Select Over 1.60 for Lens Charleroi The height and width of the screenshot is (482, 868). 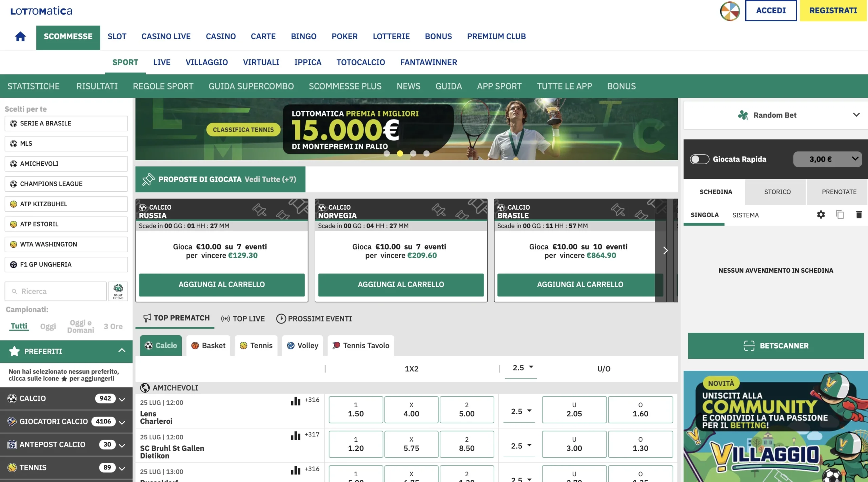pos(640,410)
